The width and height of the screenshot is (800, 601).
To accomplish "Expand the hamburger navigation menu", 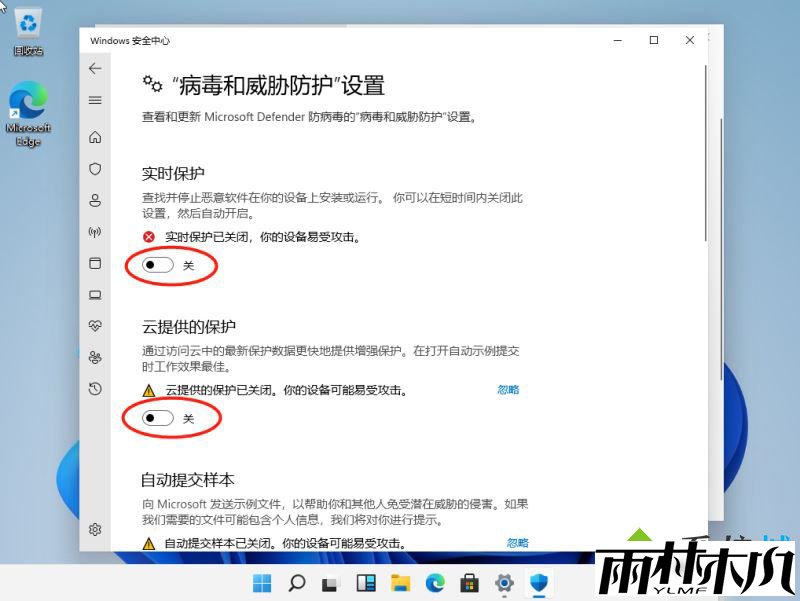I will (x=95, y=100).
